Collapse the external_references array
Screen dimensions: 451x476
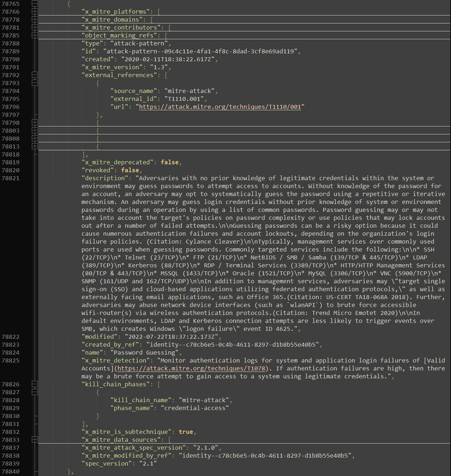tap(34, 75)
